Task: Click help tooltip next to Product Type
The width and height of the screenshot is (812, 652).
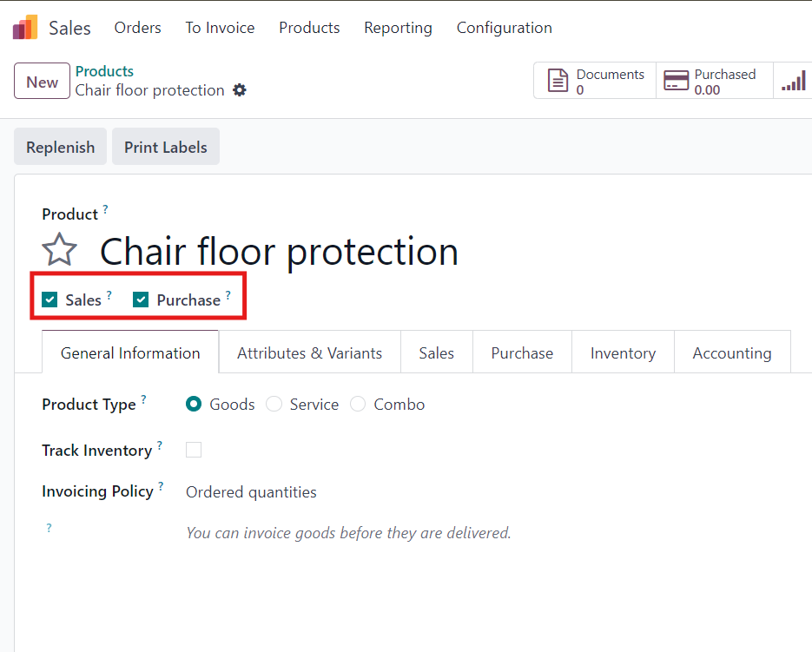Action: tap(144, 400)
